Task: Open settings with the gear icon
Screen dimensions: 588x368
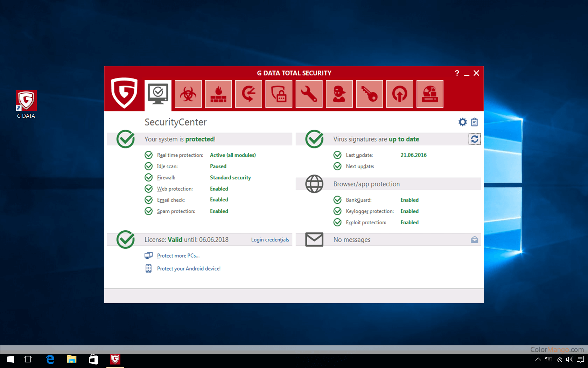Action: tap(462, 122)
